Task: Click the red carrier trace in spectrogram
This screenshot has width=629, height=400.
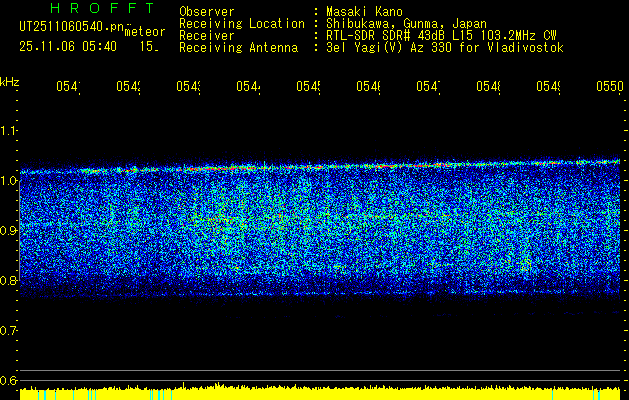Action: (x=321, y=167)
